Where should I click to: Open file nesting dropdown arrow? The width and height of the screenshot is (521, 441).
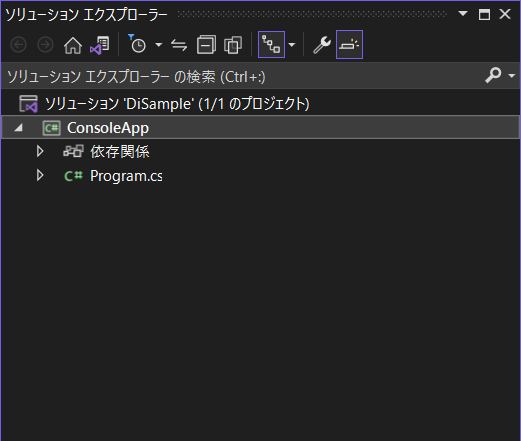coord(292,45)
